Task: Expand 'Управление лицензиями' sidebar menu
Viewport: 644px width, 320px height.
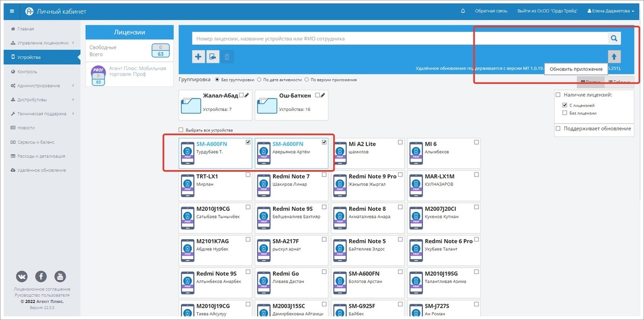Action: coord(42,43)
